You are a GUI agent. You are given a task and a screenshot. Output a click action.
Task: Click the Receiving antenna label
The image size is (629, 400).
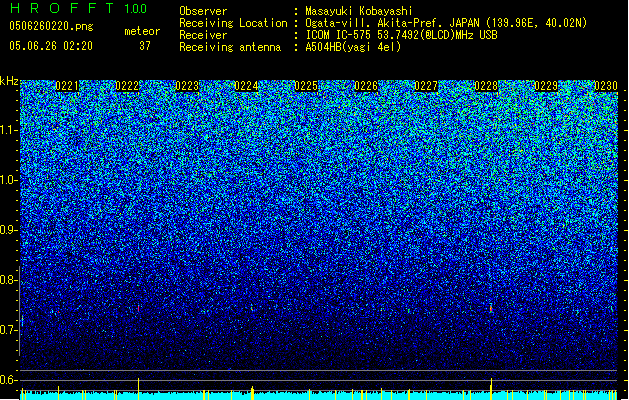pos(230,47)
